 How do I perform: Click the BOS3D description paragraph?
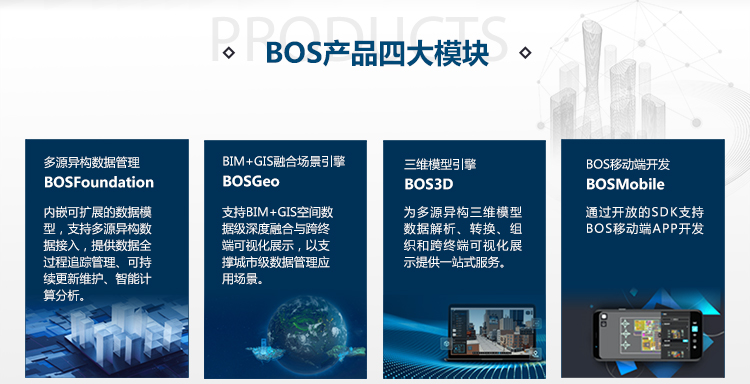[463, 237]
